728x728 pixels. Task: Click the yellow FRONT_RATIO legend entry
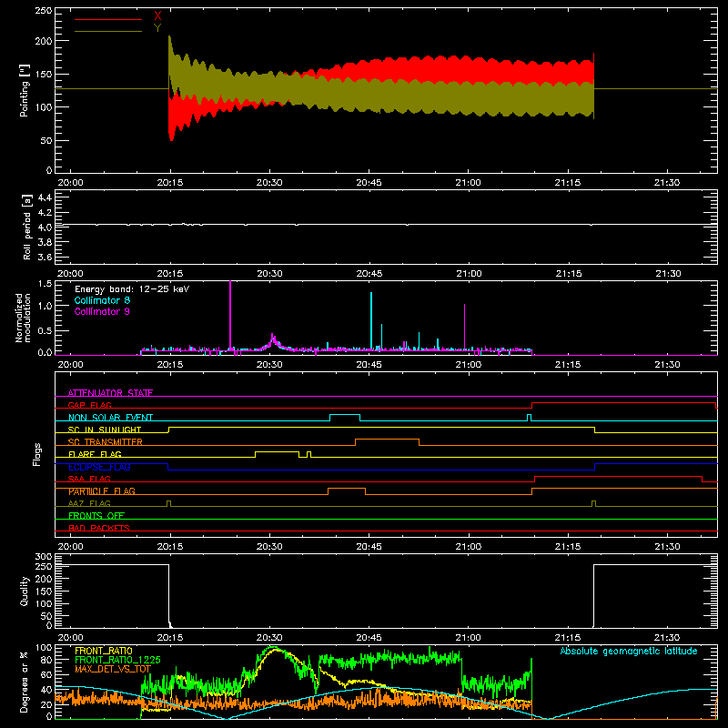[x=104, y=651]
